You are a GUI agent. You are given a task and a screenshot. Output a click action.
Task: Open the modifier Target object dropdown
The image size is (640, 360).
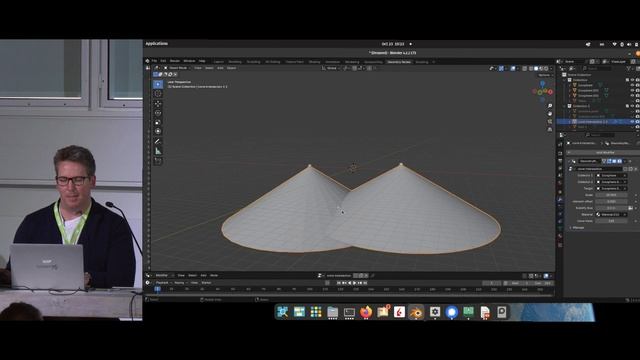[x=611, y=189]
